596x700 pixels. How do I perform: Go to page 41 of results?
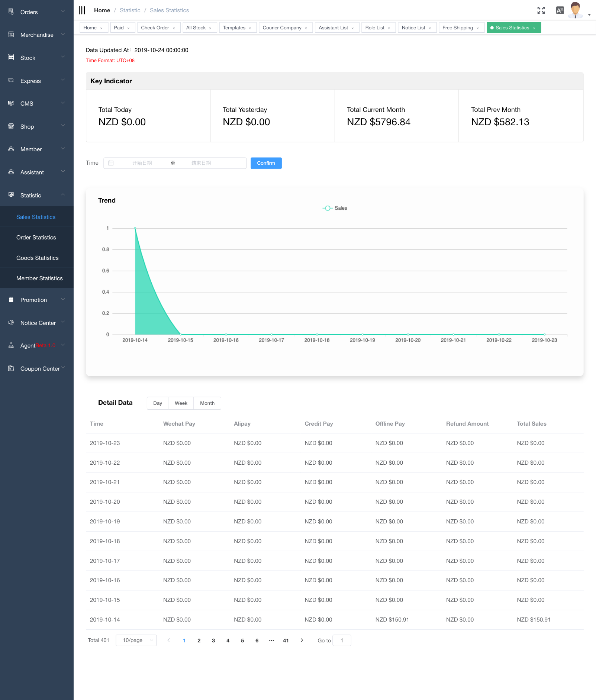coord(286,641)
